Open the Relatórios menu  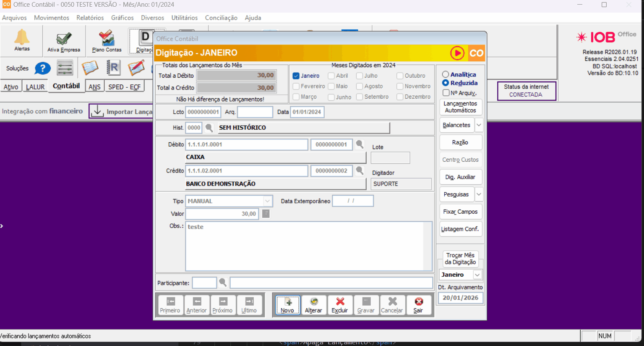[x=90, y=18]
